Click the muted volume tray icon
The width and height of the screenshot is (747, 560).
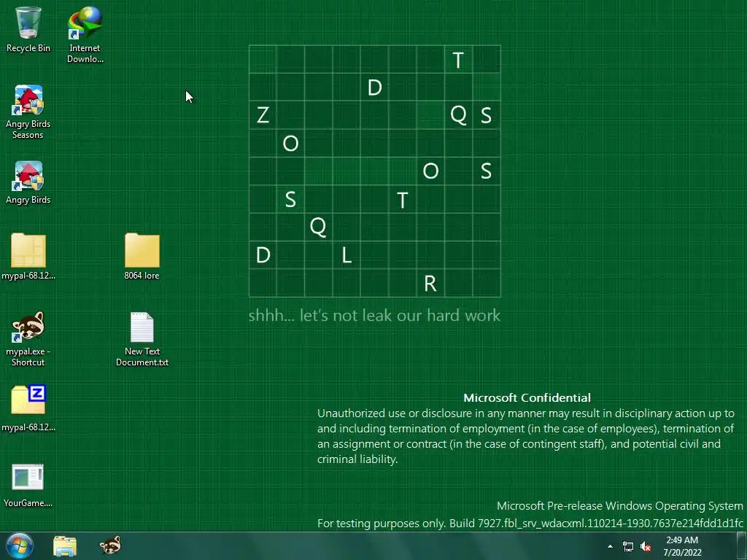click(646, 547)
